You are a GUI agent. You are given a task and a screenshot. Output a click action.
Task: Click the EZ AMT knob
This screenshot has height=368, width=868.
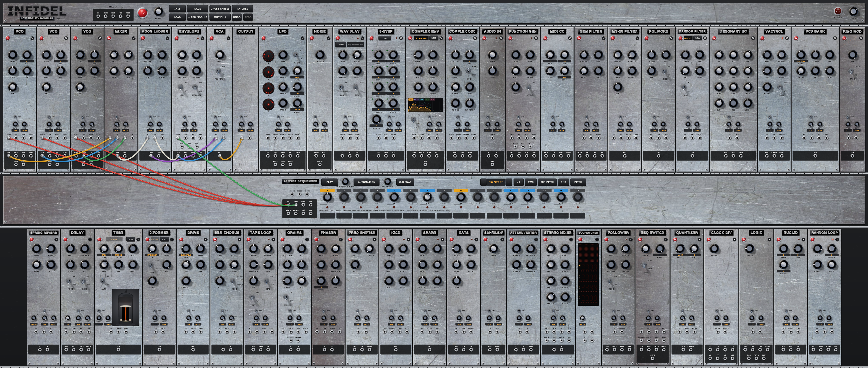[158, 12]
